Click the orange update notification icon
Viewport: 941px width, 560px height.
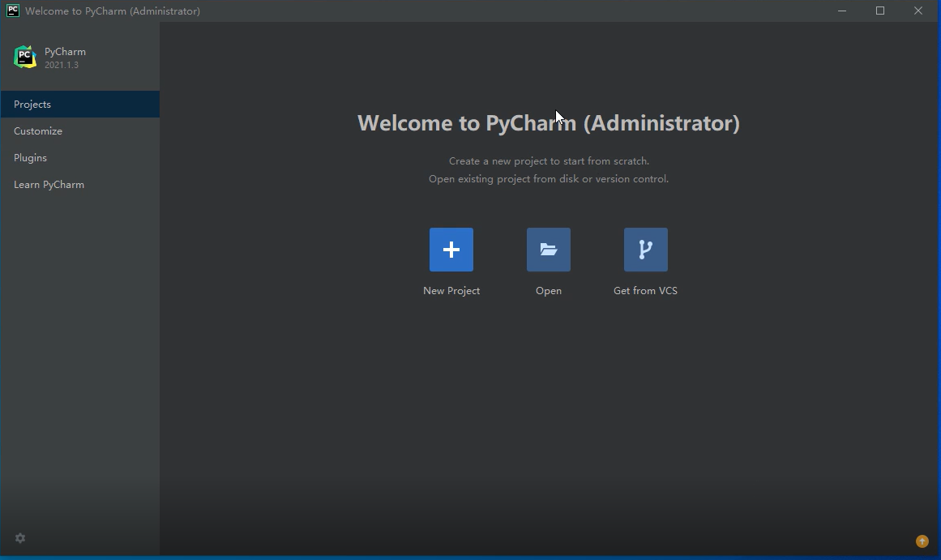click(922, 541)
